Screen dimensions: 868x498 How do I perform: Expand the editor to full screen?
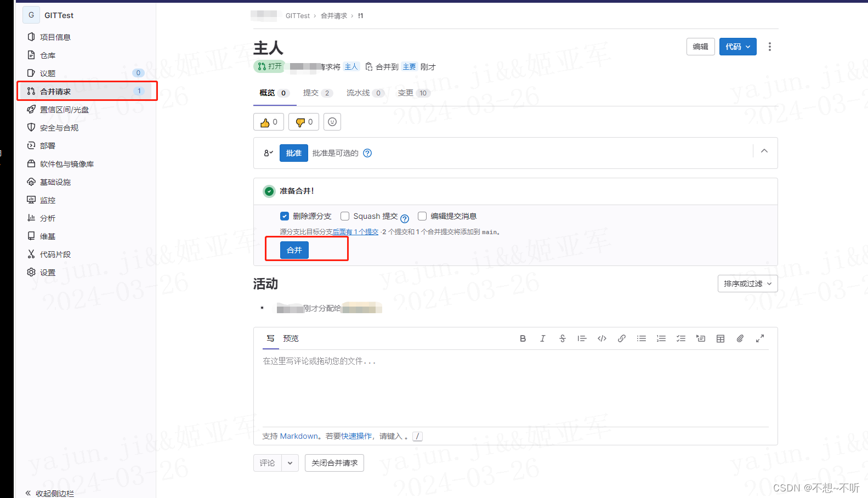point(759,338)
